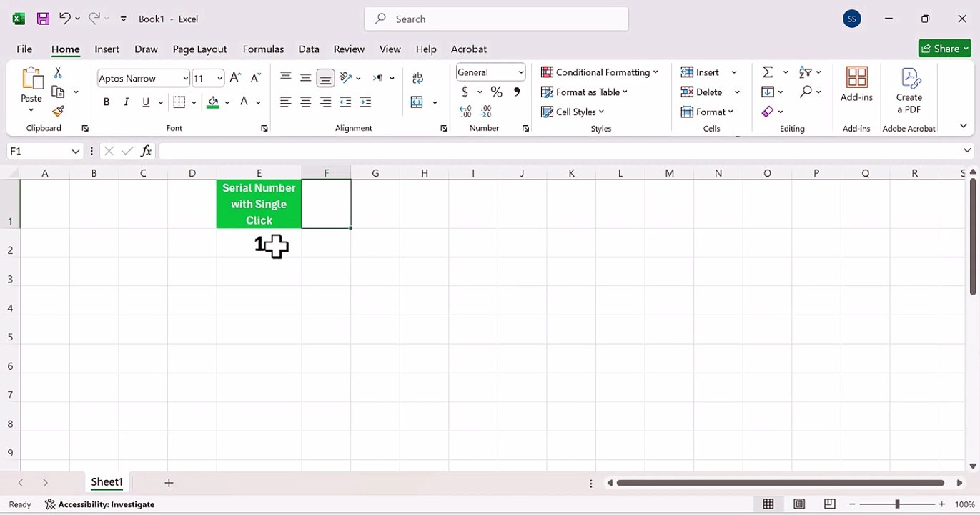Toggle Center horizontal alignment

(305, 102)
